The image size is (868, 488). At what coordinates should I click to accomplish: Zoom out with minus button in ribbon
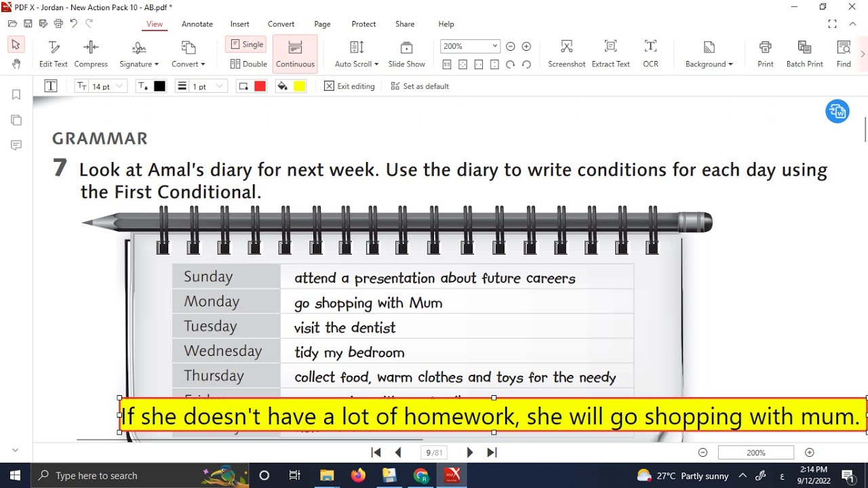click(x=511, y=46)
